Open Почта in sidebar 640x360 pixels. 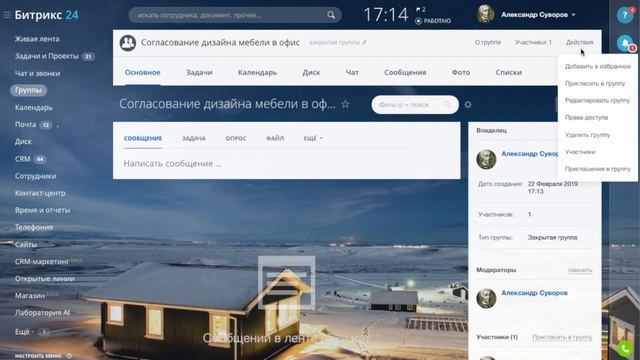tap(25, 124)
